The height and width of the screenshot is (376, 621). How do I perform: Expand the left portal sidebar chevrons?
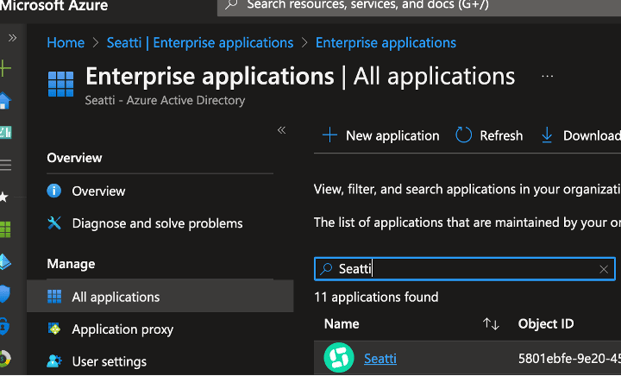[x=12, y=38]
